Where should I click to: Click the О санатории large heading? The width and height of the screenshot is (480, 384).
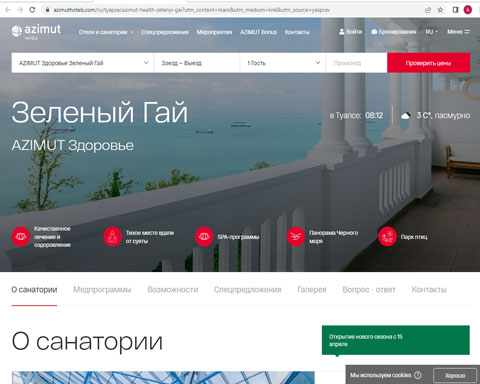(87, 342)
